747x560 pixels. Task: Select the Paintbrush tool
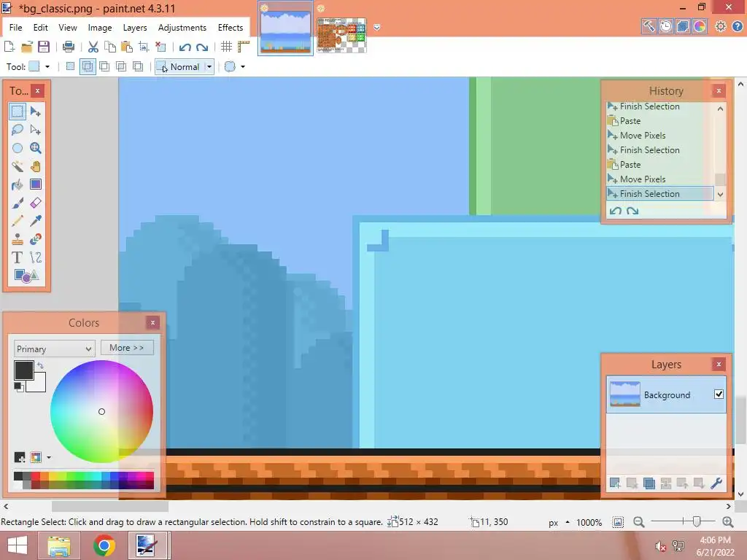tap(18, 203)
